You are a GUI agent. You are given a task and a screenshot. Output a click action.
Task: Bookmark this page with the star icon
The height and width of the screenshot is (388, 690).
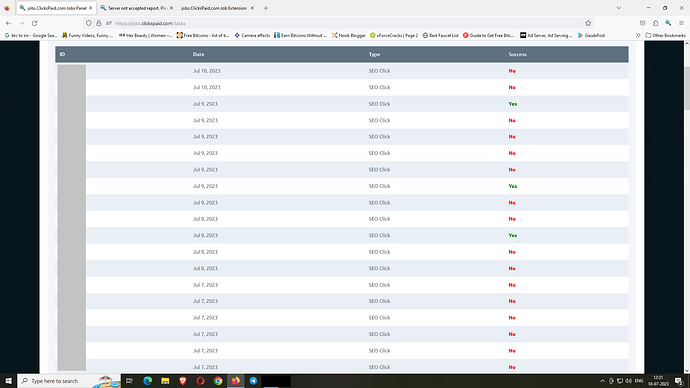point(588,23)
